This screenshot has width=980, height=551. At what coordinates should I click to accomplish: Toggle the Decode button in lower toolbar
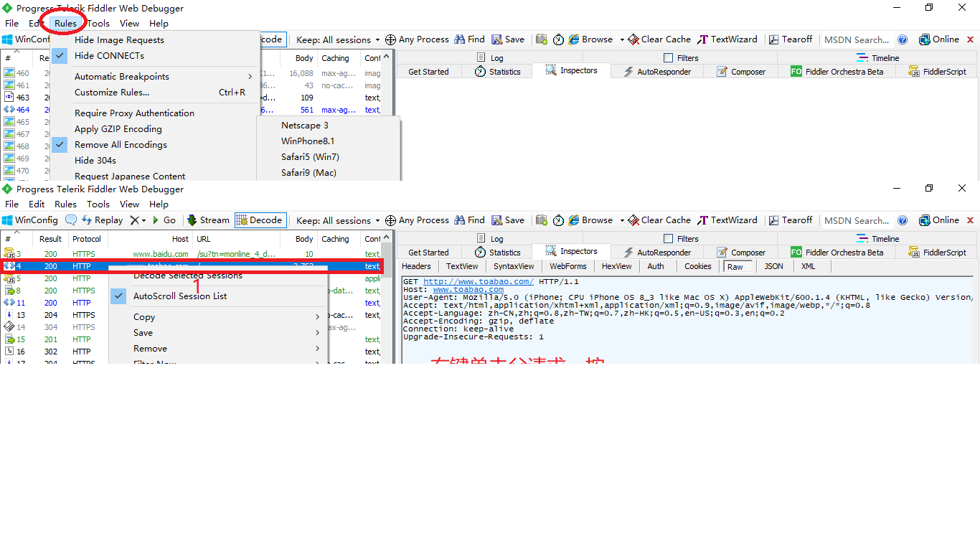pos(260,220)
